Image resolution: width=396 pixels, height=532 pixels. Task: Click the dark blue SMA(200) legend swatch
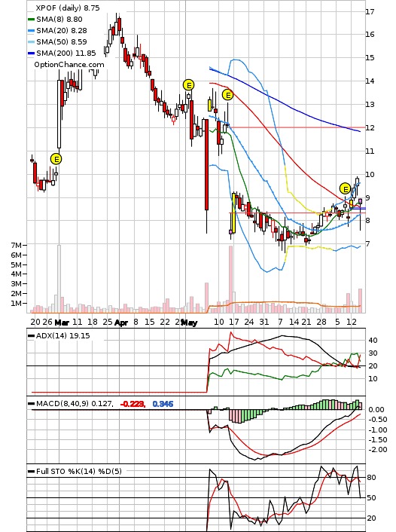pos(31,54)
